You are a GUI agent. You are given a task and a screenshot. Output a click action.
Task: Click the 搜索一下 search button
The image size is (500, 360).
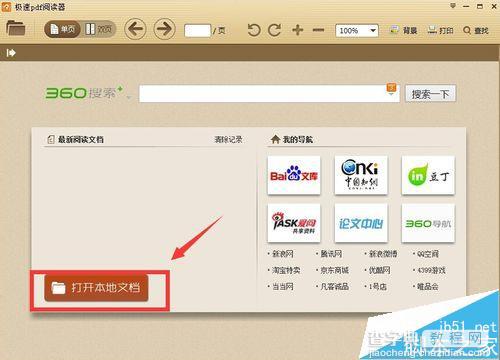pyautogui.click(x=430, y=94)
